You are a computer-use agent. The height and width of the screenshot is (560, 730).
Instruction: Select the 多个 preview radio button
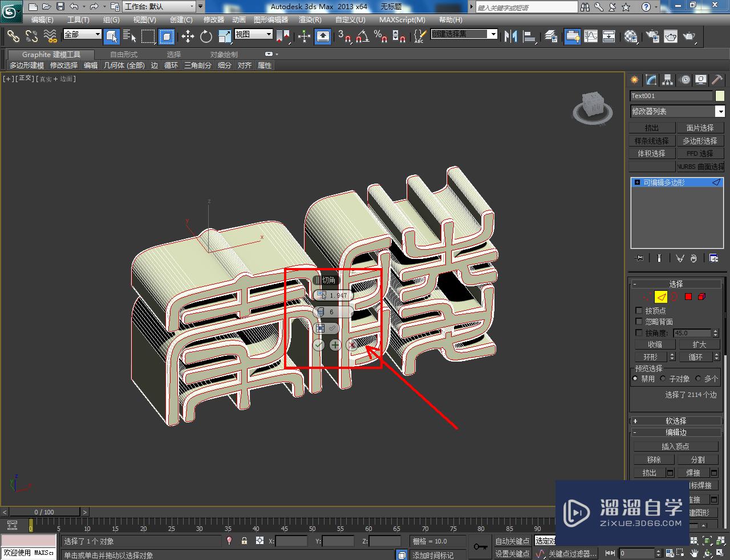coord(698,379)
